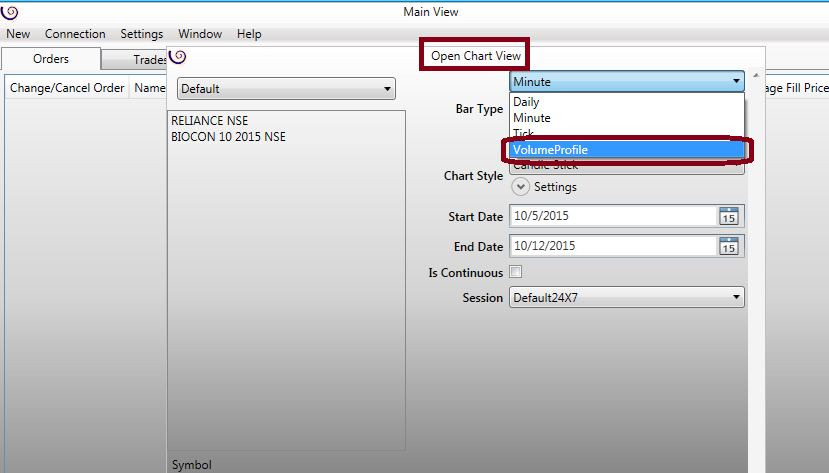Screen dimensions: 829x473
Task: Choose Daily in the dropdown list
Action: pos(526,102)
